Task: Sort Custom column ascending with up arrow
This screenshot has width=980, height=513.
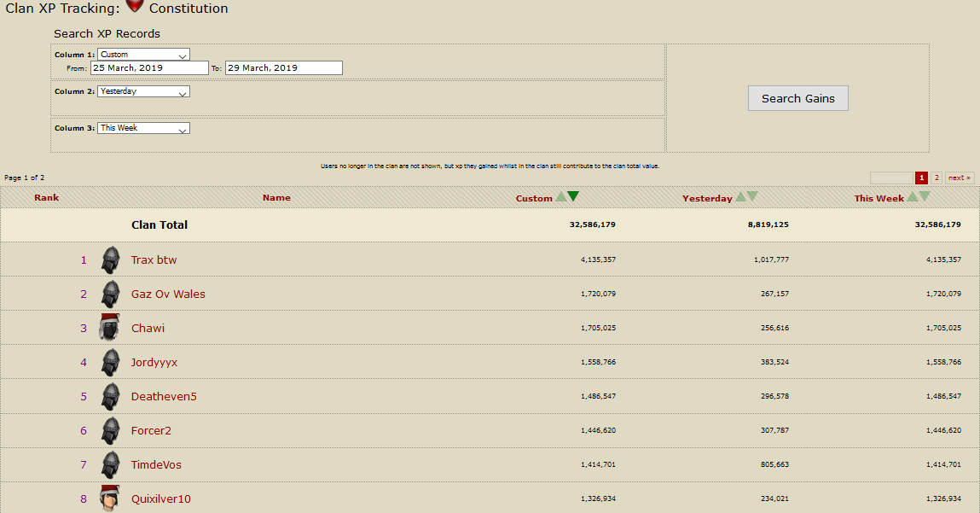Action: [x=561, y=197]
